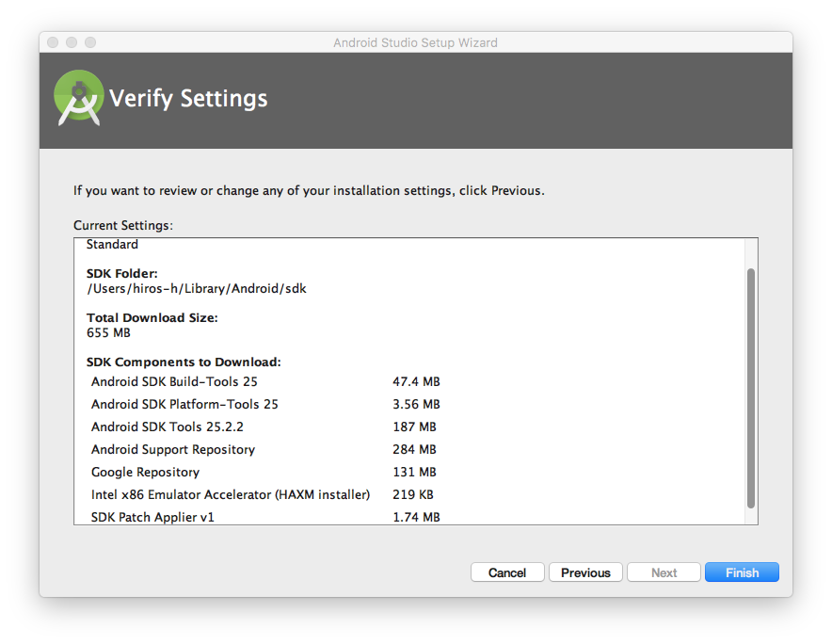Click the 1.74 MB size value
The height and width of the screenshot is (644, 832).
(416, 517)
